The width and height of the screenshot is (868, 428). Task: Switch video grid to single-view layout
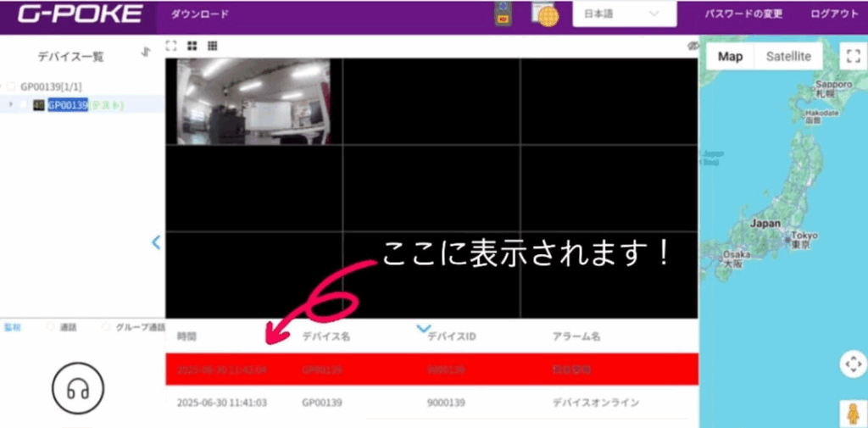[x=171, y=46]
